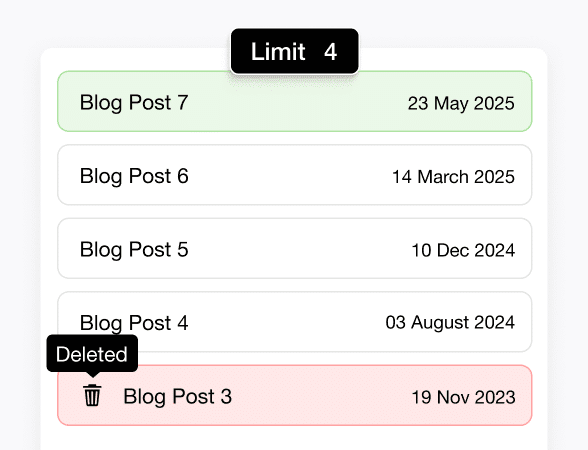
Task: Click the Limit 4 badge
Action: pyautogui.click(x=294, y=51)
